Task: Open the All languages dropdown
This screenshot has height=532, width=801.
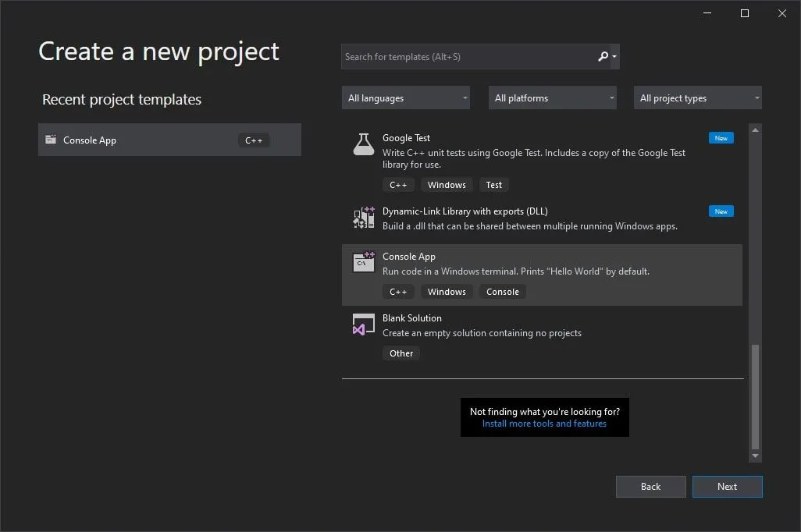Action: pos(405,98)
